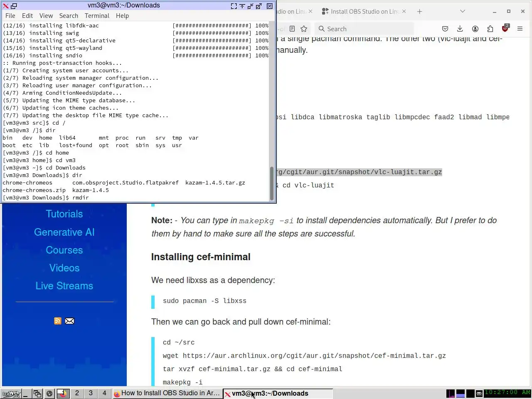The image size is (532, 399).
Task: Click the magnifier icon in Firefox search box
Action: 321,29
